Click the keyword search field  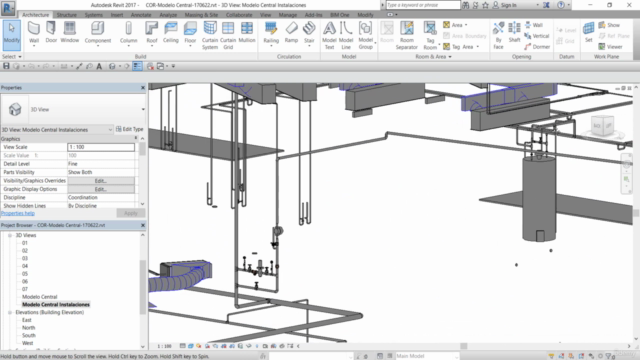(423, 5)
